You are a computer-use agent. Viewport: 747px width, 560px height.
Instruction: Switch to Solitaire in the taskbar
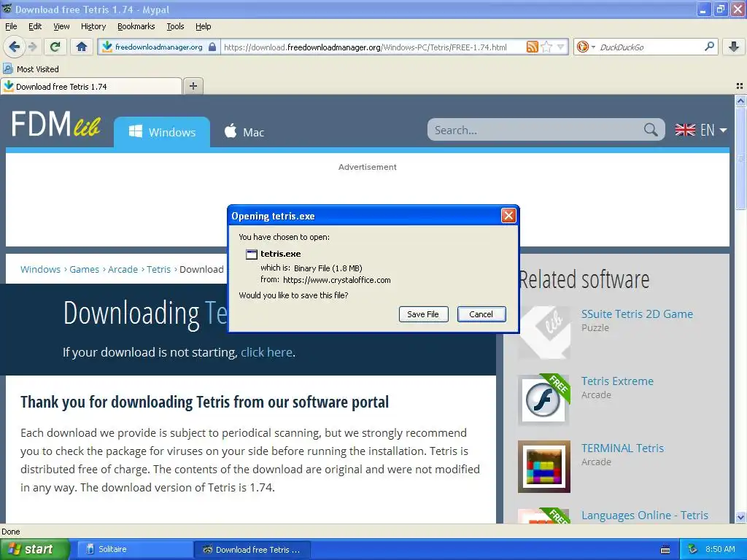134,549
